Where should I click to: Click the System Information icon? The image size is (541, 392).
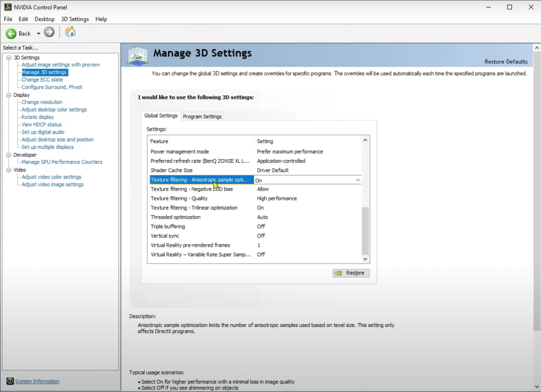[x=10, y=381]
